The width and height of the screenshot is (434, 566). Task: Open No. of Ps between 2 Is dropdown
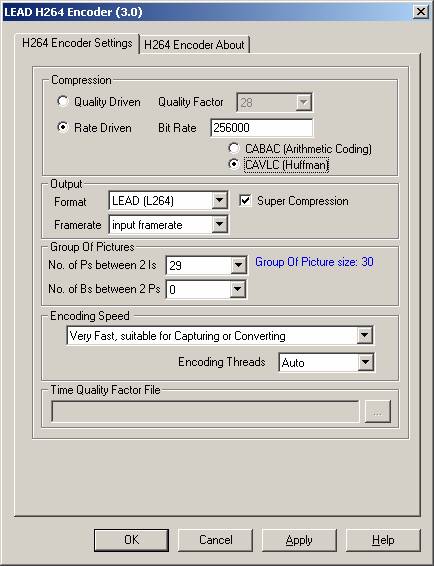coord(238,266)
